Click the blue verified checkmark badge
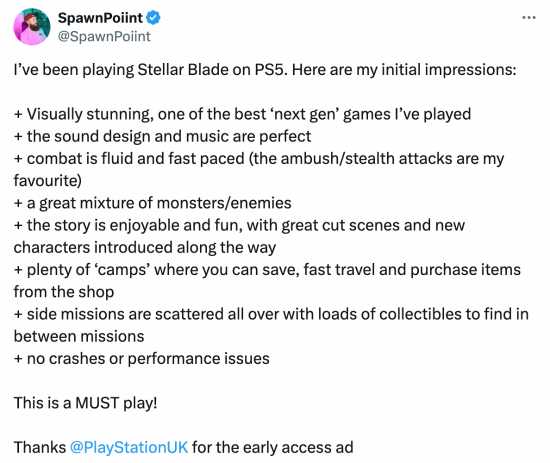This screenshot has width=550, height=463. (x=153, y=18)
